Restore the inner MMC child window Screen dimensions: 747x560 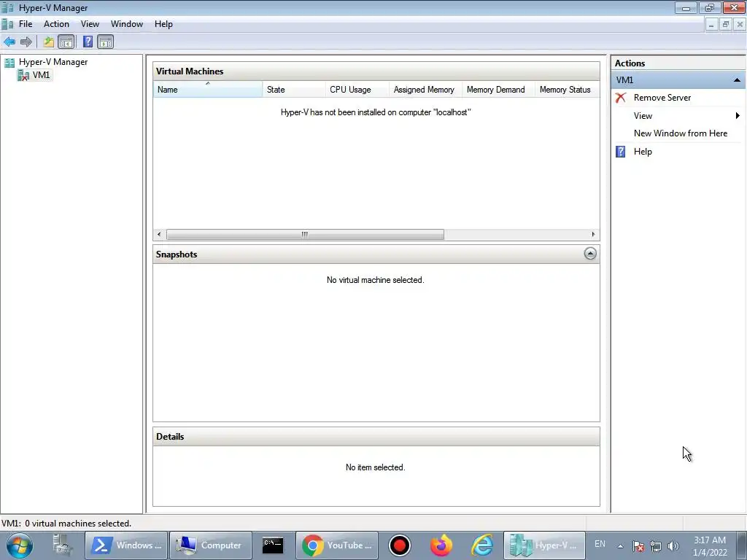tap(726, 25)
